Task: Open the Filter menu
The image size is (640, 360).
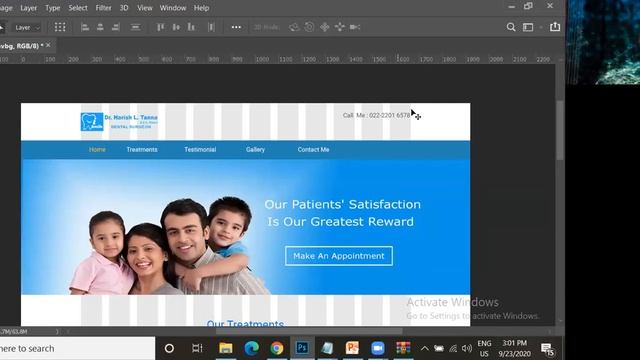Action: click(x=103, y=8)
